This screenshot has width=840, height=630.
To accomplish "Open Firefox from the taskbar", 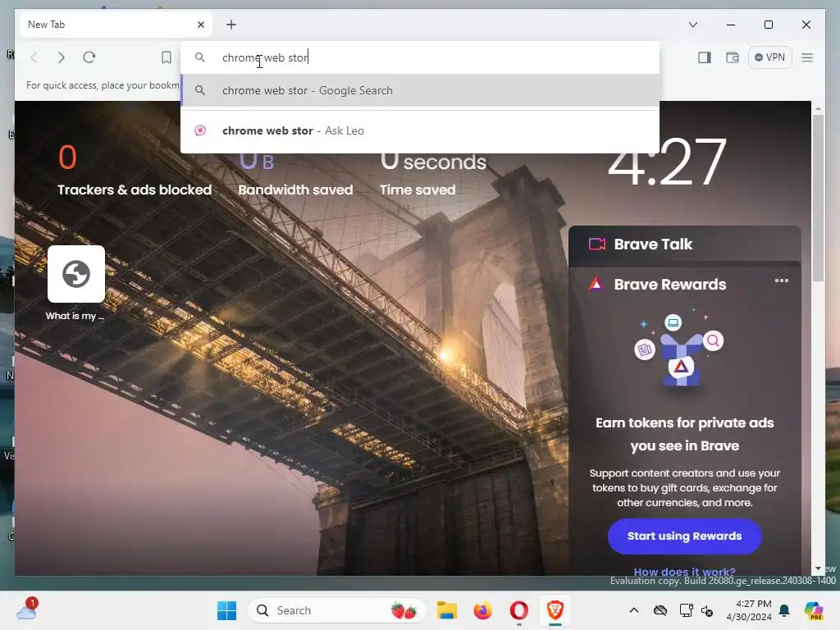I will pos(482,610).
